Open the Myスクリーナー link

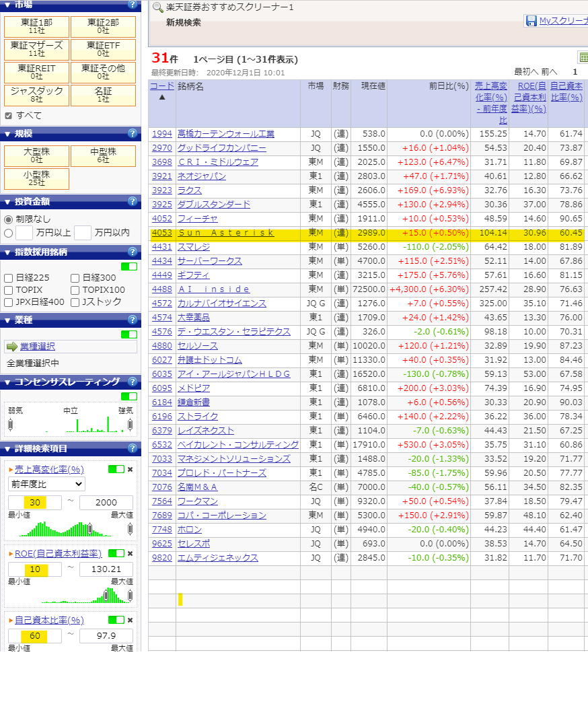(564, 21)
